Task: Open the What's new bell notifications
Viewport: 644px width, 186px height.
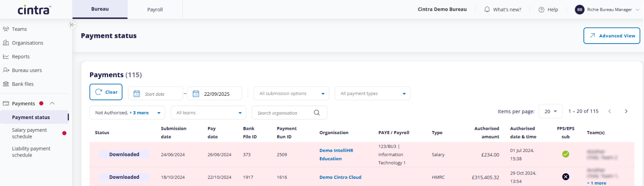Action: pos(487,9)
